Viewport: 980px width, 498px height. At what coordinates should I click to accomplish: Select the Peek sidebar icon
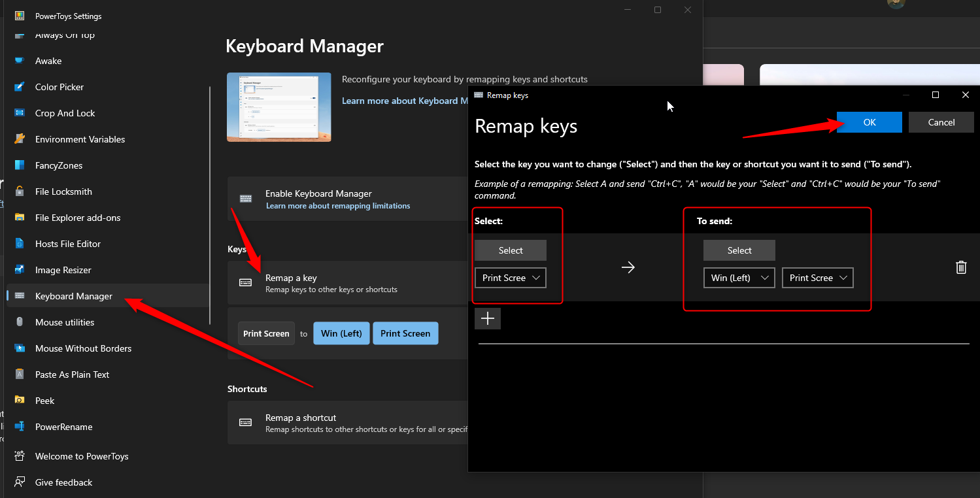22,401
